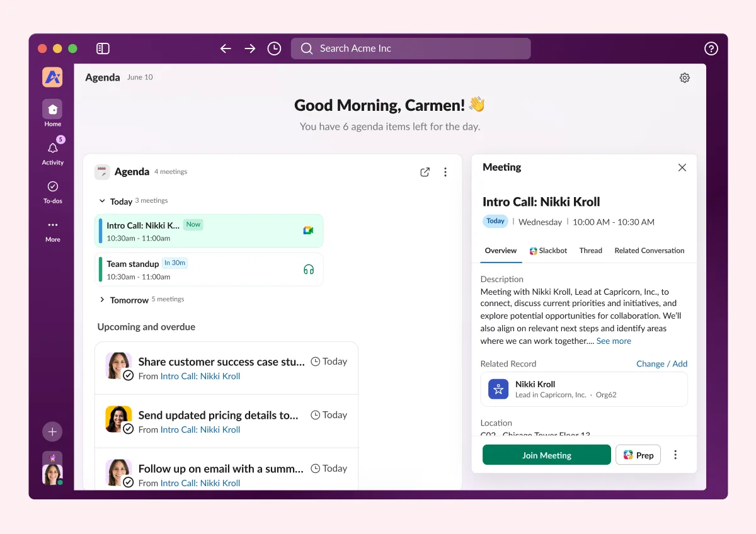The width and height of the screenshot is (756, 534).
Task: Click the Agenda calendar icon in card header
Action: (x=101, y=172)
